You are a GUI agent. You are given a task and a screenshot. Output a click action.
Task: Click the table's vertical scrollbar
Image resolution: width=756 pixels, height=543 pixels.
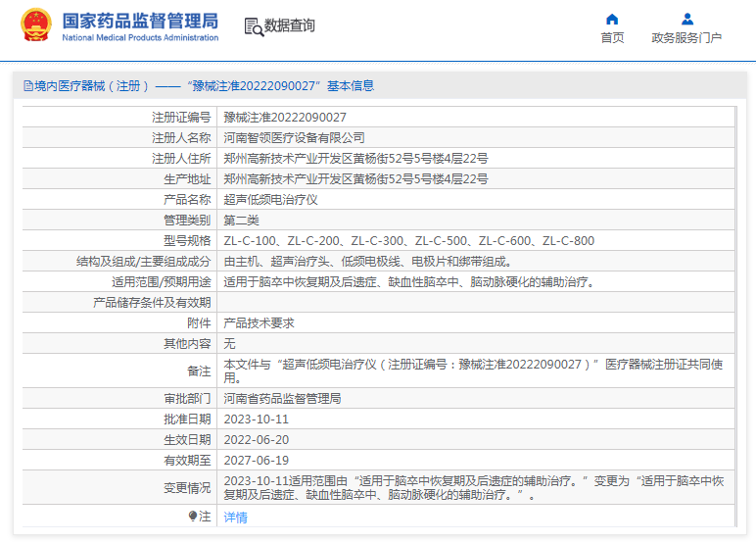[x=735, y=317]
